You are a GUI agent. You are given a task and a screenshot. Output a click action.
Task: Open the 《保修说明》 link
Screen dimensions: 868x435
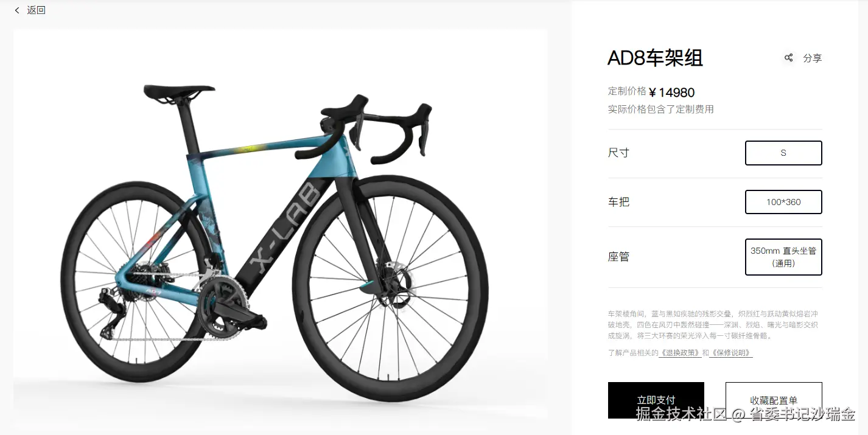pos(731,353)
